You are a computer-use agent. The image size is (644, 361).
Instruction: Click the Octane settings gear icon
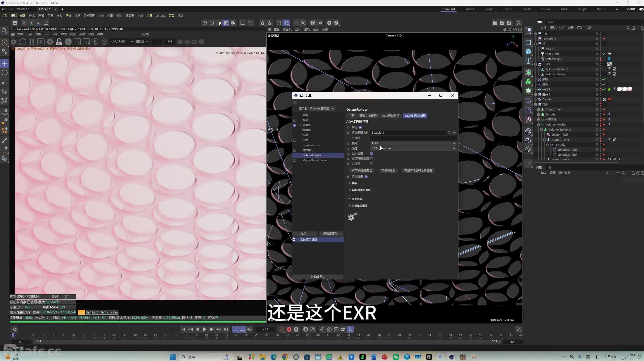point(50,42)
